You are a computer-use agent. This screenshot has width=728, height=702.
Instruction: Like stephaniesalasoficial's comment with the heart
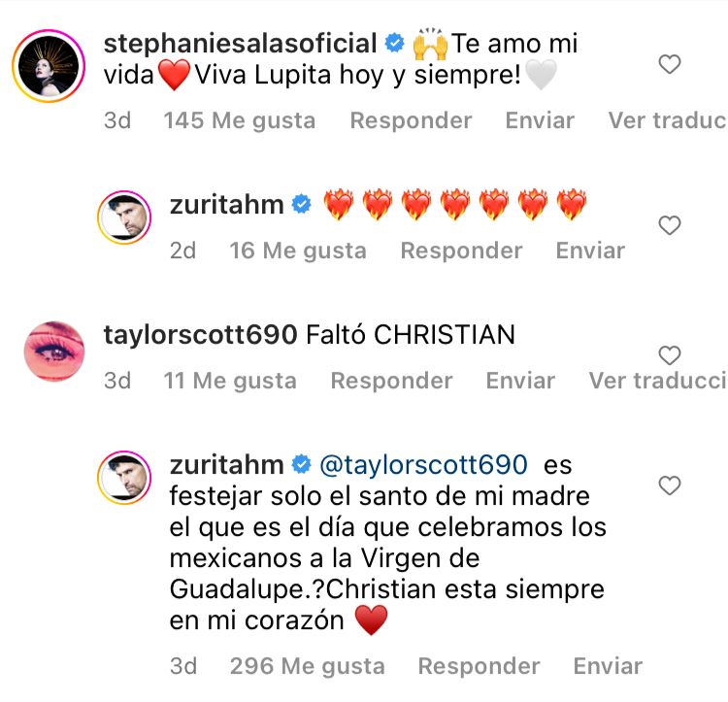(x=670, y=64)
